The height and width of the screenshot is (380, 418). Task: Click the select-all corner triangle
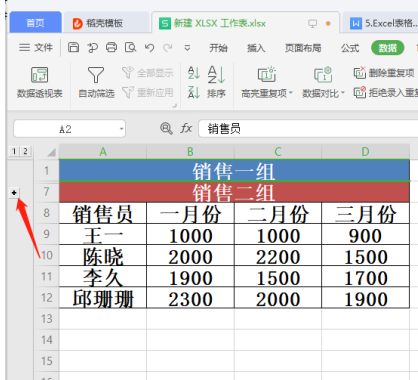(51, 152)
